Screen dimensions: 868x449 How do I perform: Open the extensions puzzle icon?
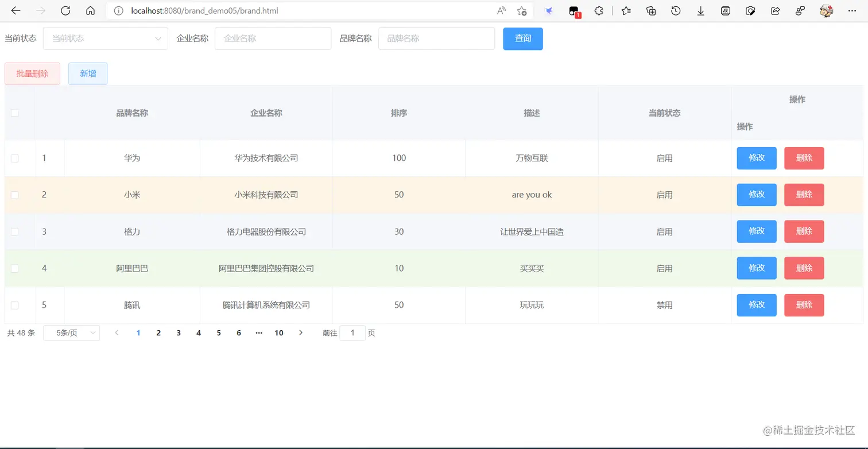click(599, 11)
